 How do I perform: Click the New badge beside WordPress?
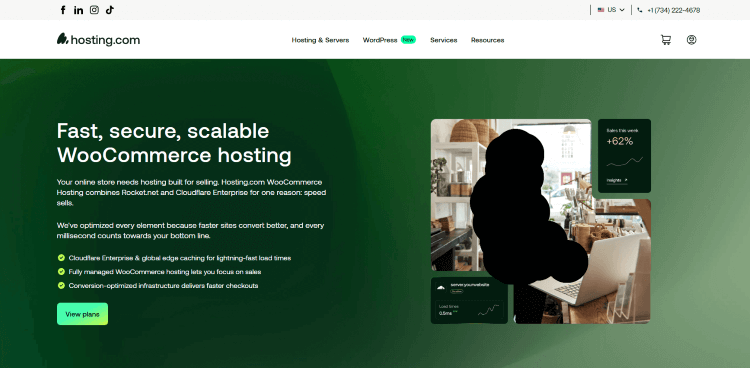click(408, 40)
